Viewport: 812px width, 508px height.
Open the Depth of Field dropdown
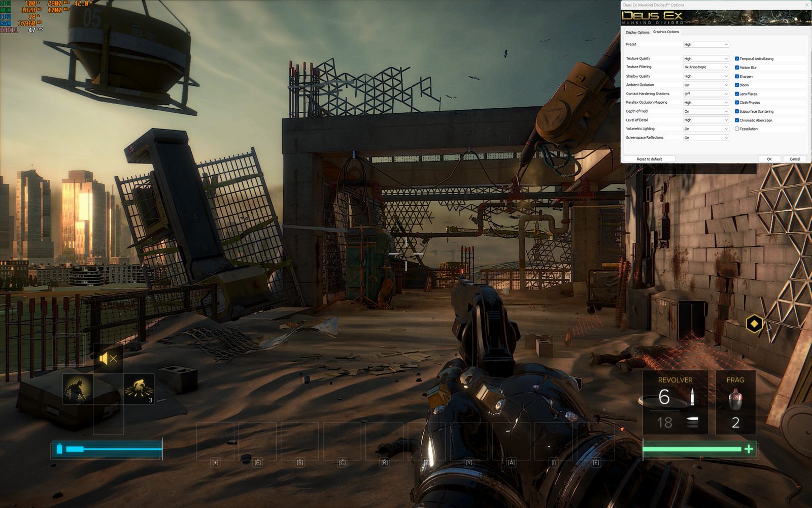coord(706,111)
